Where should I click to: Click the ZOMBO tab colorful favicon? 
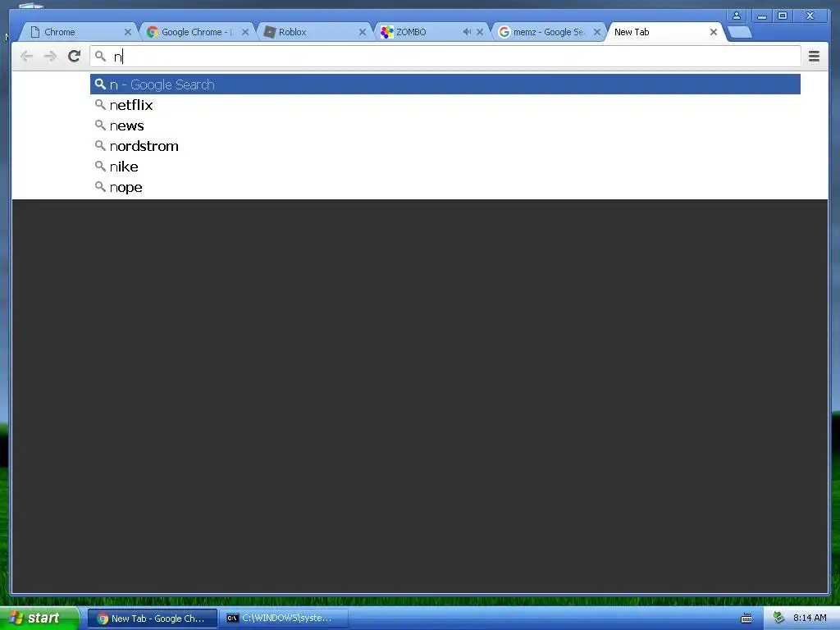click(387, 32)
